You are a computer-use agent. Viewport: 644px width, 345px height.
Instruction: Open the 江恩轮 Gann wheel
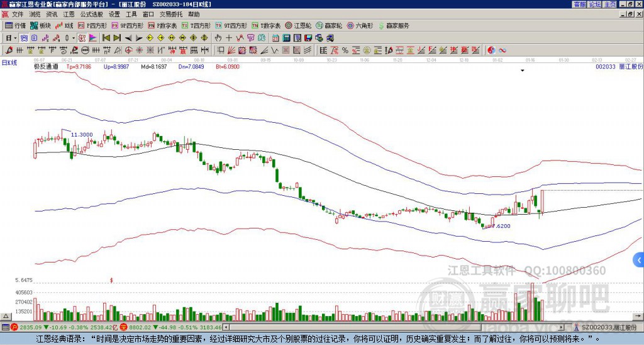299,25
